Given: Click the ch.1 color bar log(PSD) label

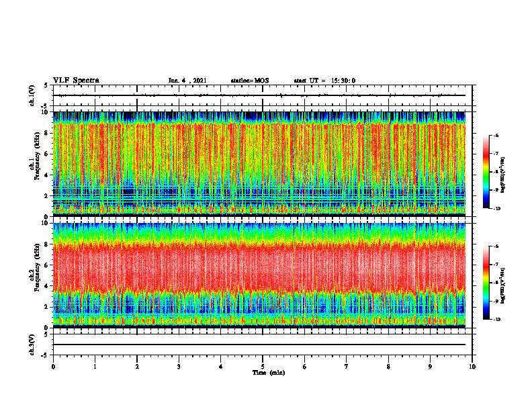Looking at the screenshot, I should point(503,175).
